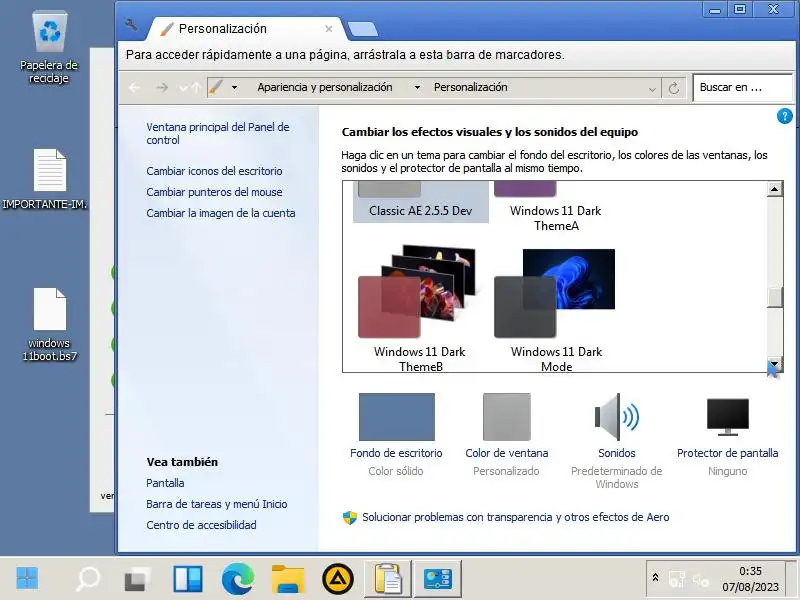This screenshot has width=800, height=600.
Task: Click the wrench icon beside the Personalización tab
Action: click(x=131, y=24)
